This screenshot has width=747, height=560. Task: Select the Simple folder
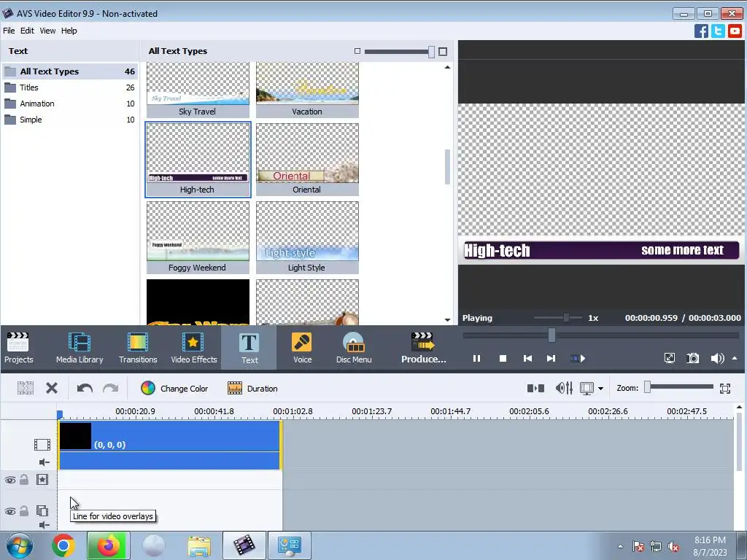tap(70, 120)
